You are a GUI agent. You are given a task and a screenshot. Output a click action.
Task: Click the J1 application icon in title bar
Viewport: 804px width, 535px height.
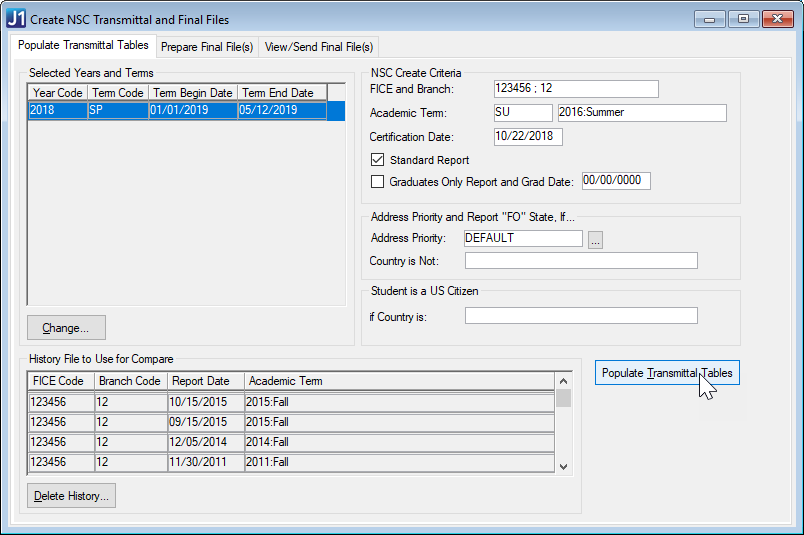[16, 18]
